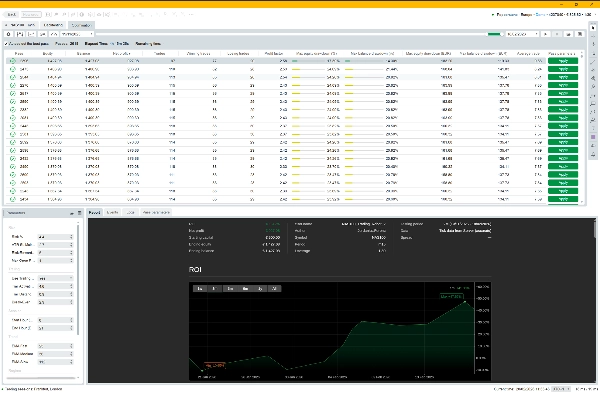Viewport: 600px width, 393px height.
Task: Click the Pass column header
Action: pos(19,54)
